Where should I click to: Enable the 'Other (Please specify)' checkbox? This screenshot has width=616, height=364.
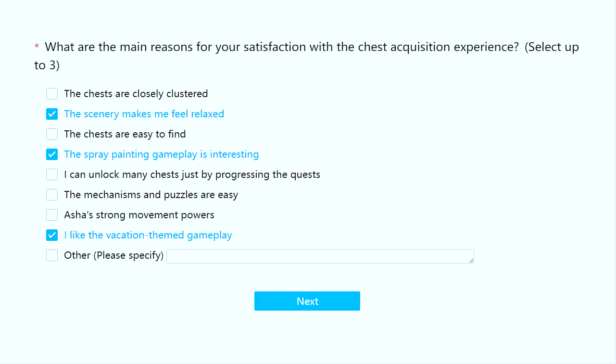(52, 255)
